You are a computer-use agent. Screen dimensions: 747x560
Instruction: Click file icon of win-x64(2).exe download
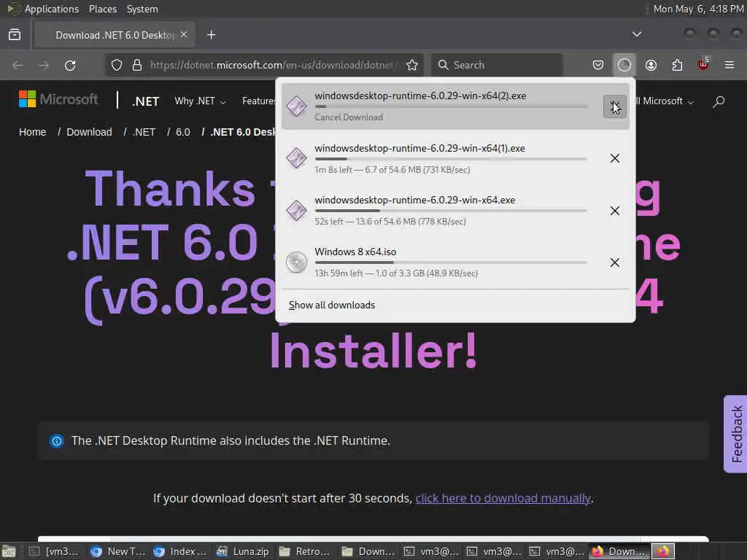(296, 106)
